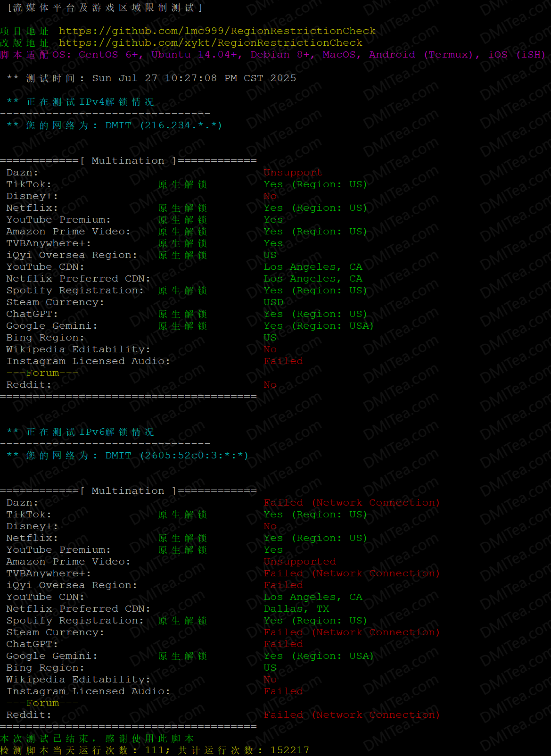The width and height of the screenshot is (551, 756).
Task: Select the IPv6 network text 'DMIT (2605:52c0:3:*:*)'
Action: 177,456
